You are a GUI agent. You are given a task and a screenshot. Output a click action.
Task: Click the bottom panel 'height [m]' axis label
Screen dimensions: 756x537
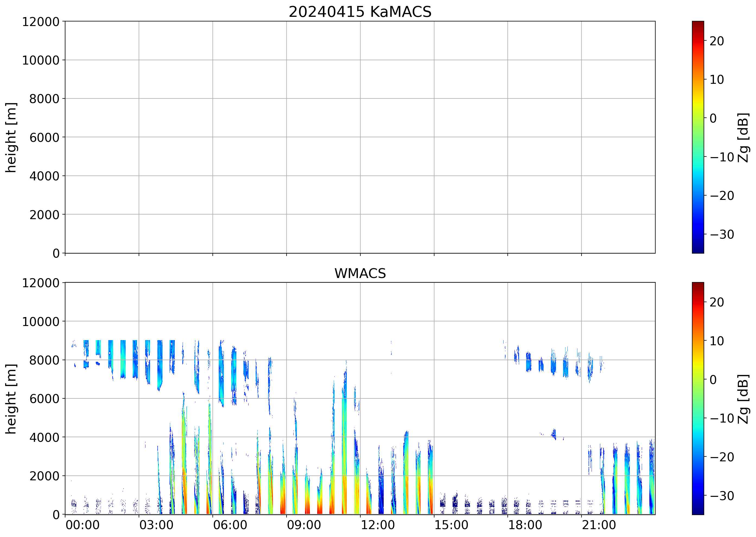11,399
